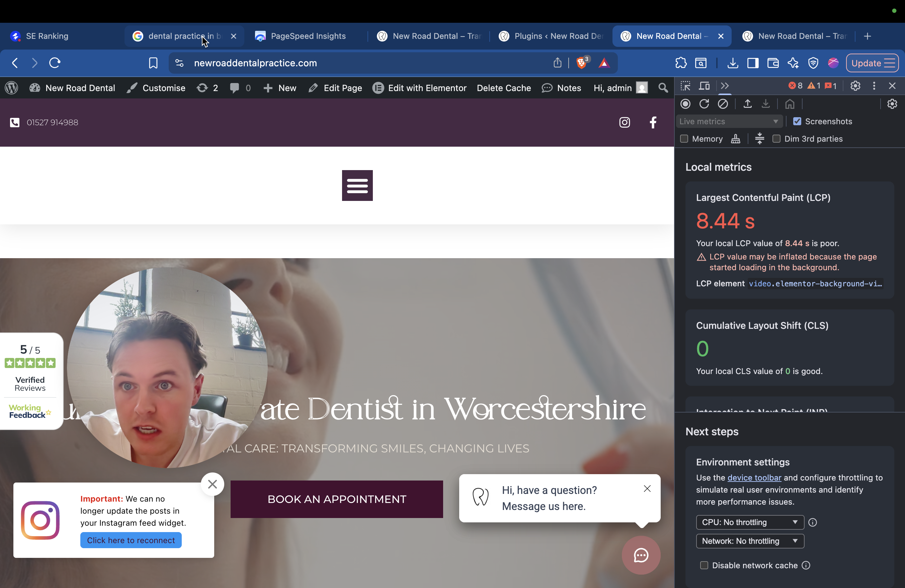Image resolution: width=905 pixels, height=588 pixels.
Task: Open the Instagram icon in header
Action: tap(625, 123)
